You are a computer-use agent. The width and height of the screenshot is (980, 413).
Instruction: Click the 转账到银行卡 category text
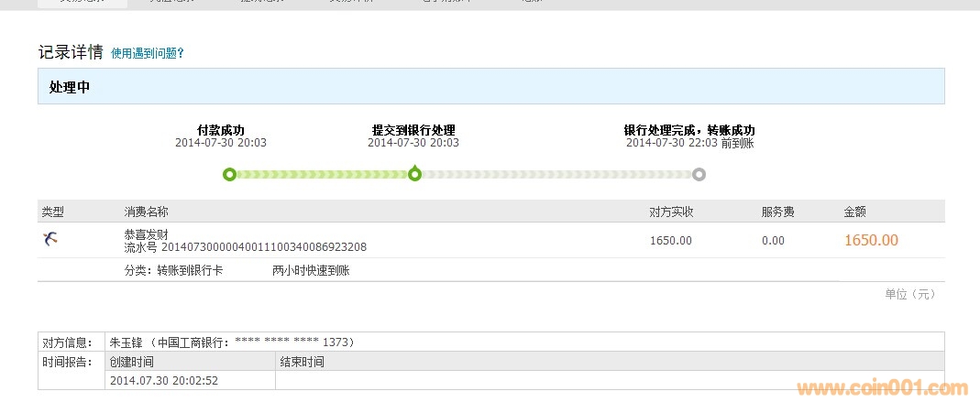[190, 271]
